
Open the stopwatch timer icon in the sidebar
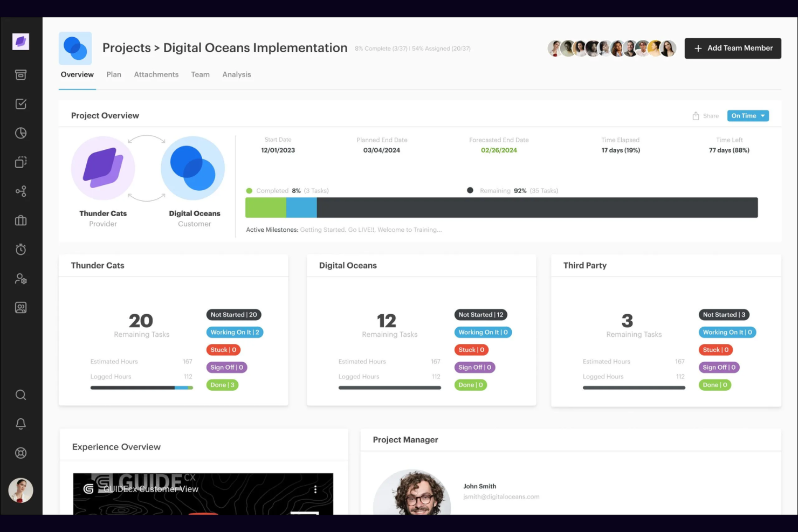pos(20,250)
